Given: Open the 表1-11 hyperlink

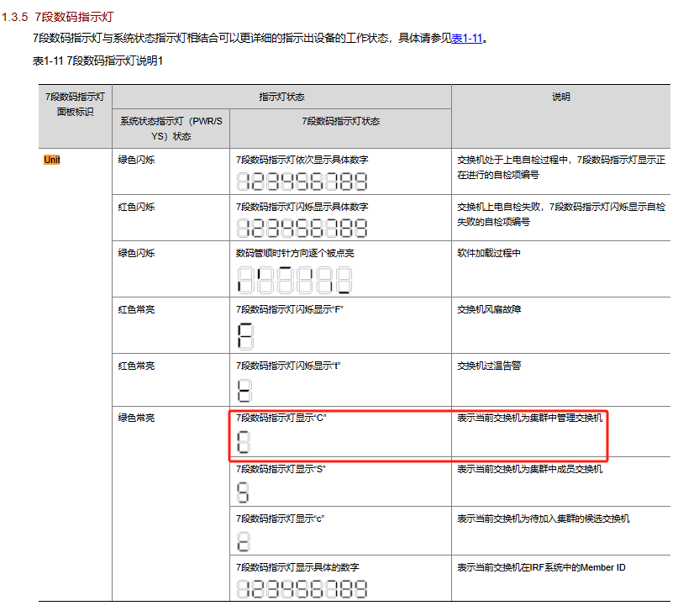Looking at the screenshot, I should coord(467,39).
